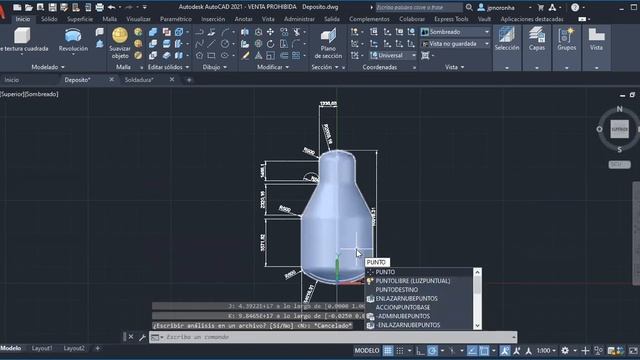This screenshot has height=360, width=640.
Task: Open the Universal UCS dropdown
Action: coord(393,56)
